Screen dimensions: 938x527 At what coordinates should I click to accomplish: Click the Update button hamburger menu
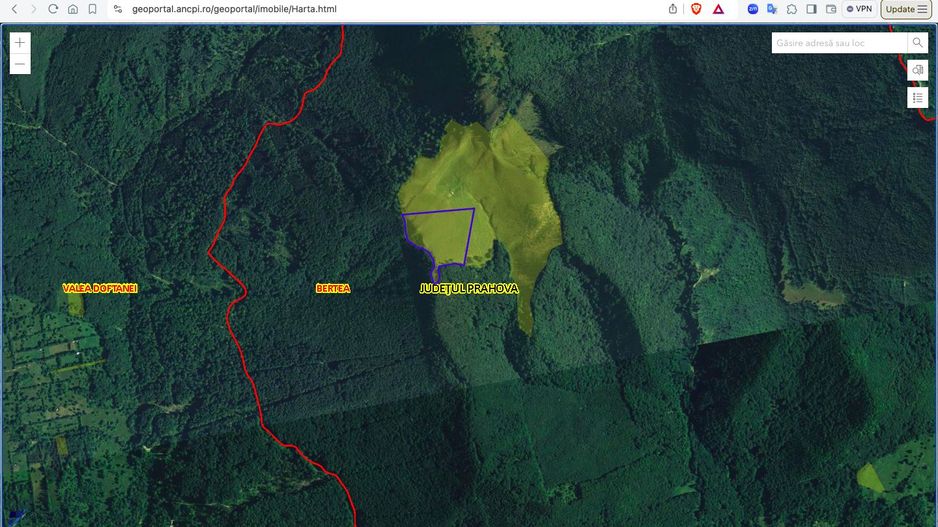tap(922, 9)
